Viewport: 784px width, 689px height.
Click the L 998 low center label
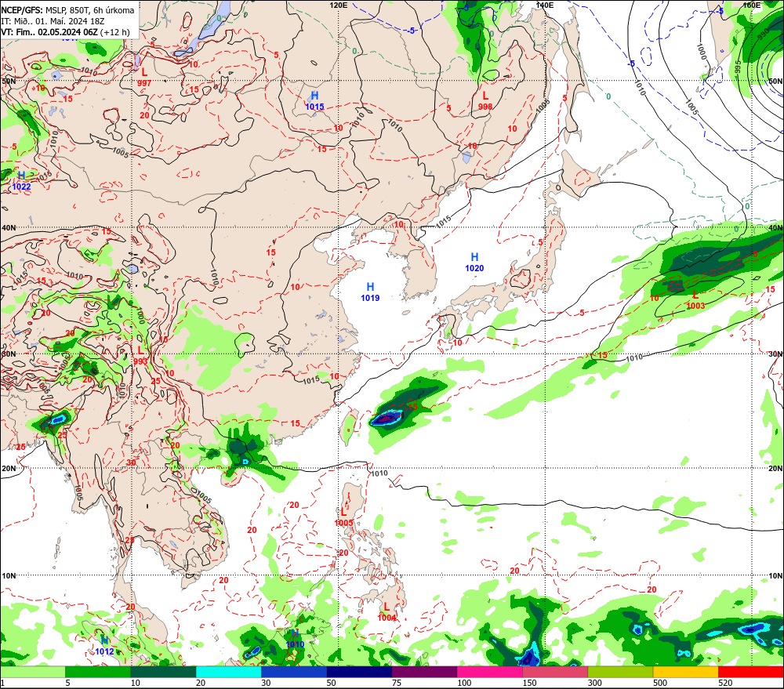(x=485, y=100)
